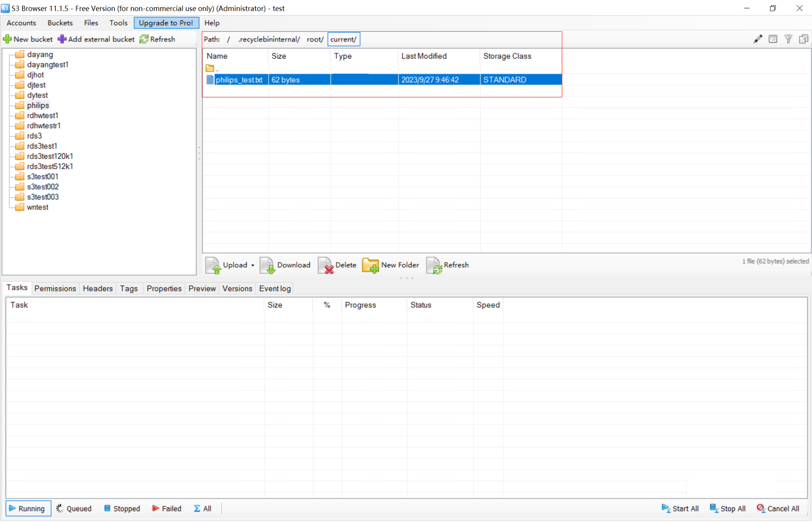The height and width of the screenshot is (522, 812).
Task: Click the copy path icon at far right
Action: tap(803, 39)
